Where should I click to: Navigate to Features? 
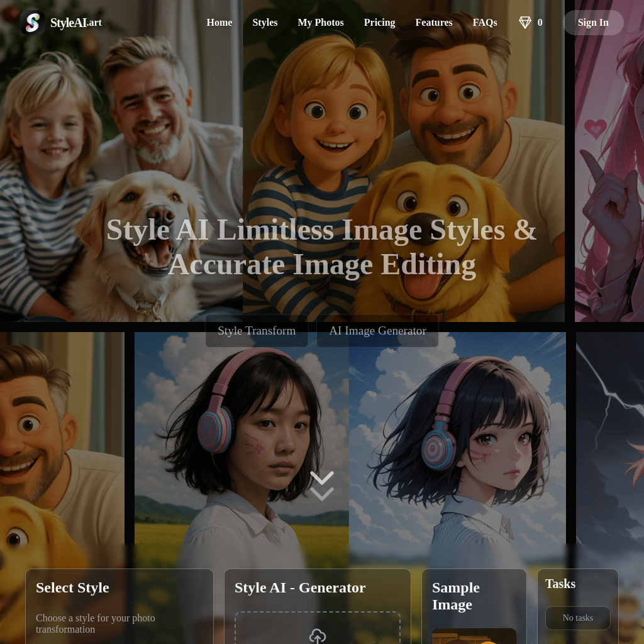pyautogui.click(x=433, y=23)
